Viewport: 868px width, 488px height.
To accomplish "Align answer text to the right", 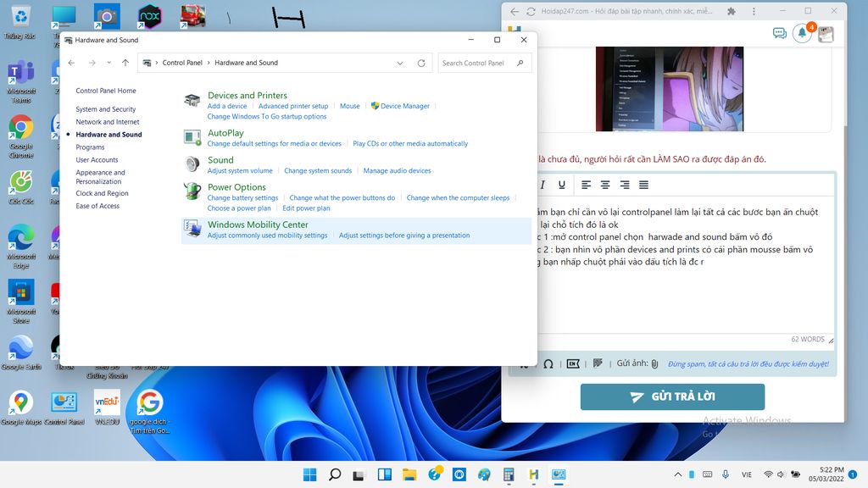I will [625, 185].
